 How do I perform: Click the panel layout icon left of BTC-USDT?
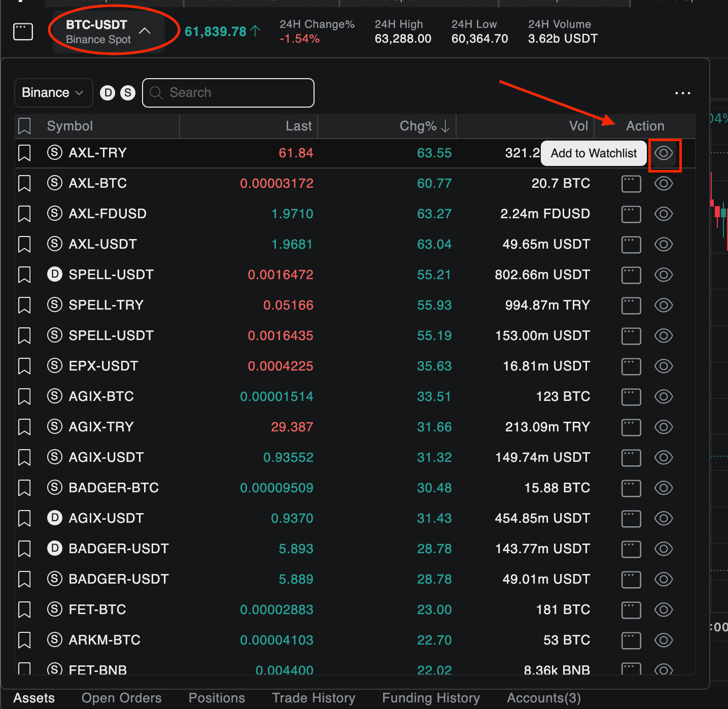[23, 31]
